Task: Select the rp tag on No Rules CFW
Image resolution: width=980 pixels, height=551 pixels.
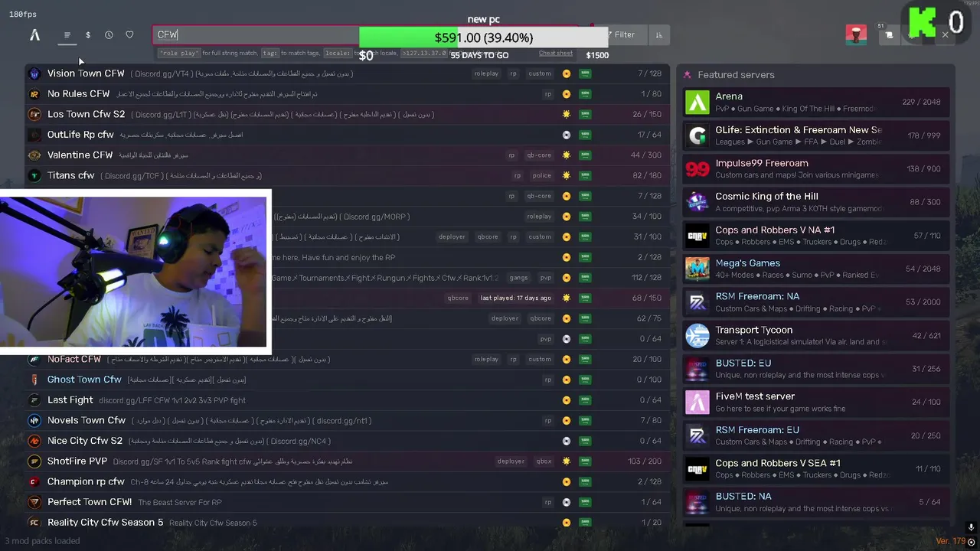Action: click(x=548, y=94)
